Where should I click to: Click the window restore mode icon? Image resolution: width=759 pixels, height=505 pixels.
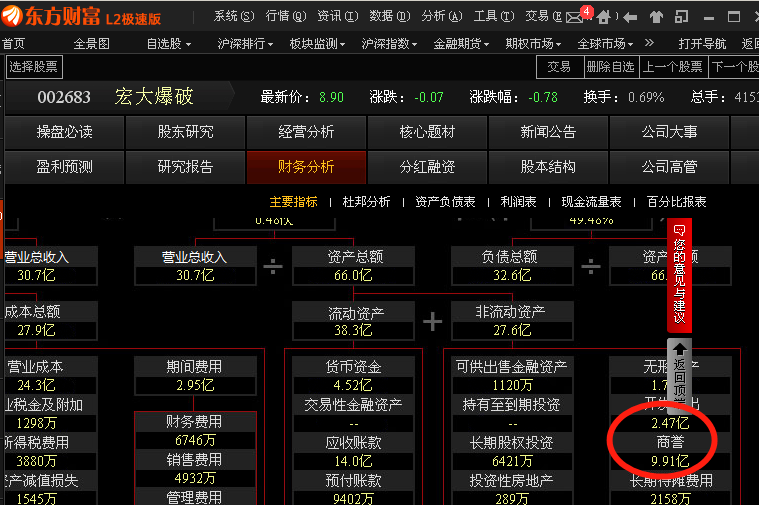[x=682, y=17]
